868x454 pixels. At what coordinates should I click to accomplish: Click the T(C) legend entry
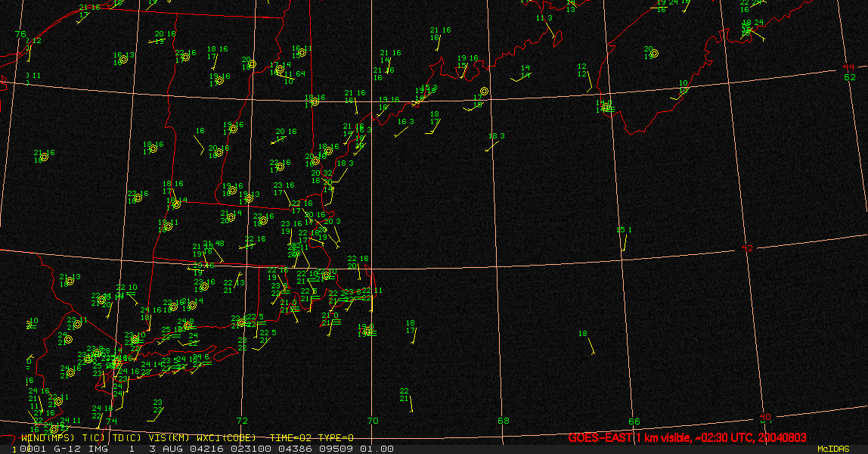[x=94, y=437]
